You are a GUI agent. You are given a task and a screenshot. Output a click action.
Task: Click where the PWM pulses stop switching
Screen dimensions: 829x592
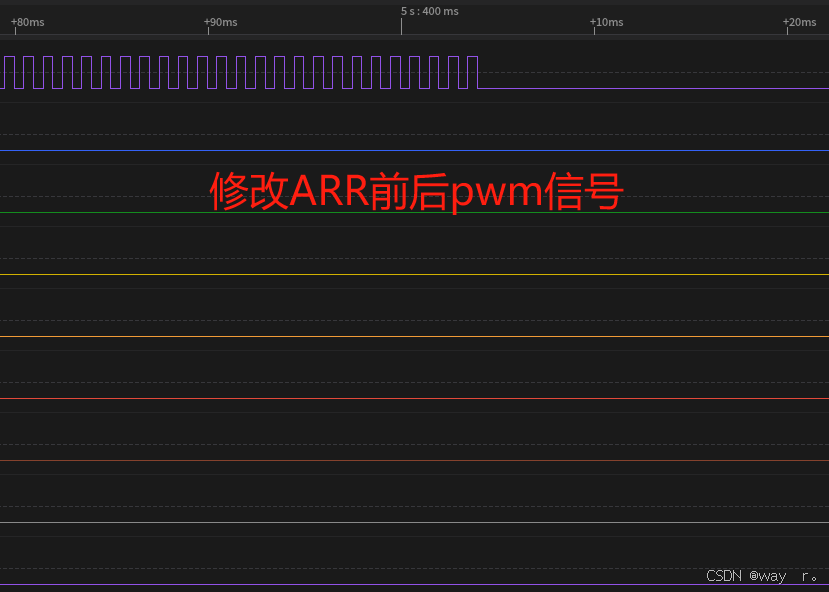click(x=477, y=90)
